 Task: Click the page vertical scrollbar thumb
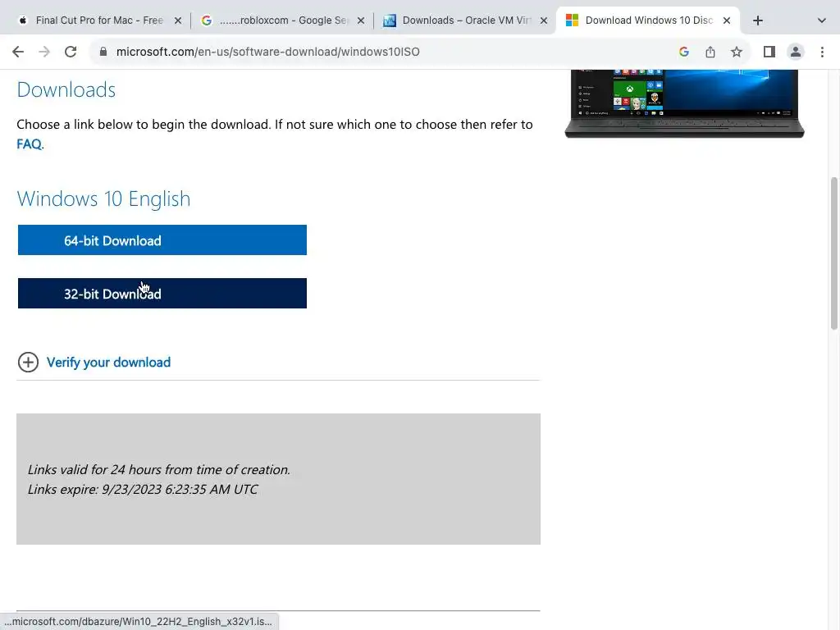834,253
